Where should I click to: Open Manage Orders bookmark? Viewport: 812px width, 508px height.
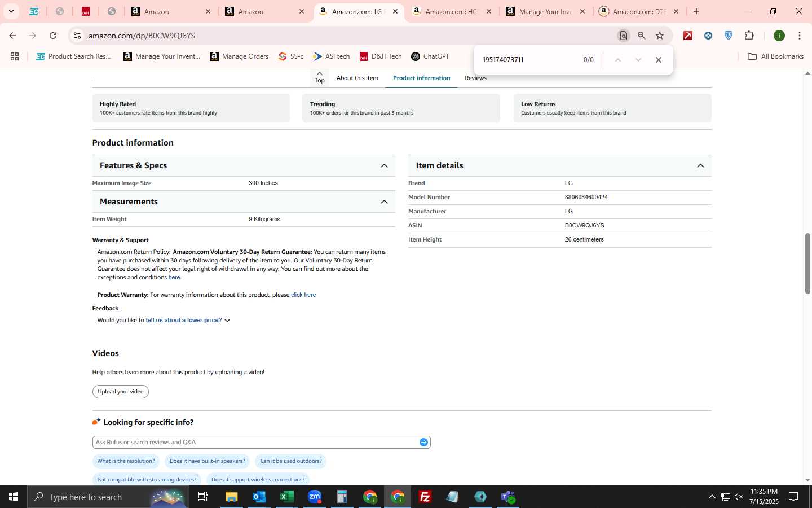(x=239, y=56)
